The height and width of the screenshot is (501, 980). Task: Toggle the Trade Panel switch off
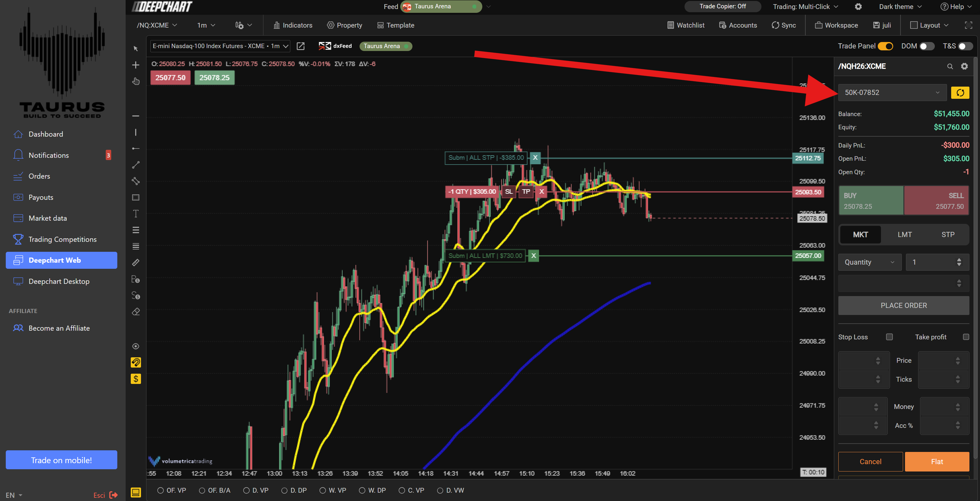point(885,46)
